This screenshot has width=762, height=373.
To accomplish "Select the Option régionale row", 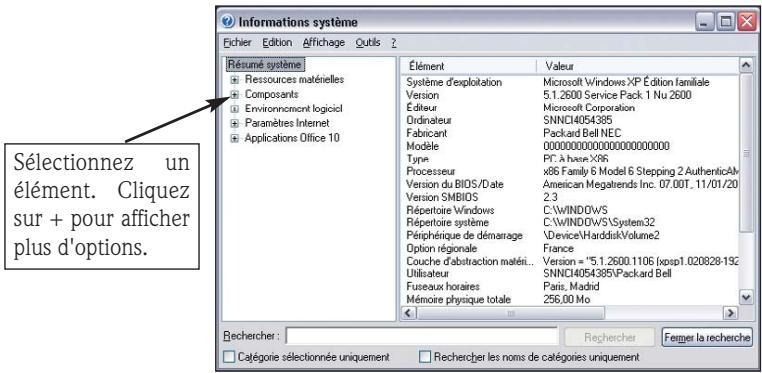I will pos(572,248).
